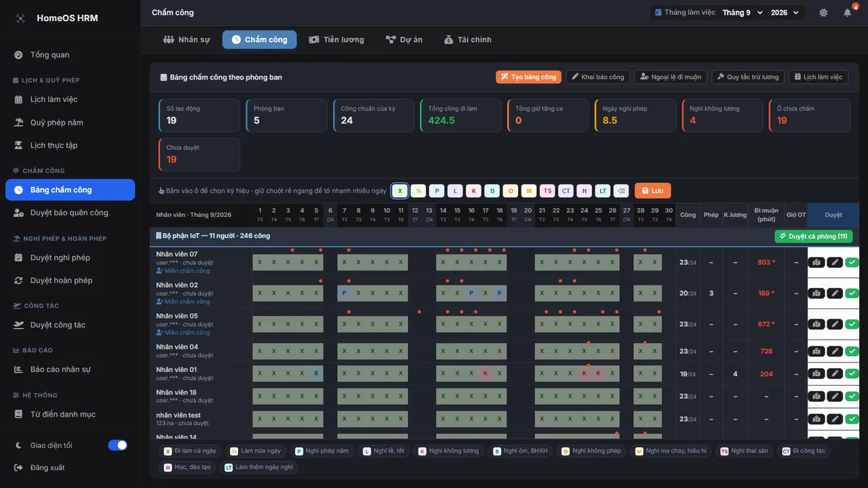The width and height of the screenshot is (868, 488).
Task: Edit Nhân viên 01 row with pencil icon
Action: (x=835, y=373)
